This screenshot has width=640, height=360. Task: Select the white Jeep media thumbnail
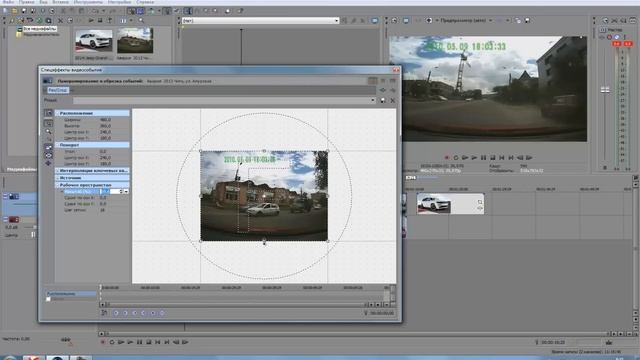point(93,40)
